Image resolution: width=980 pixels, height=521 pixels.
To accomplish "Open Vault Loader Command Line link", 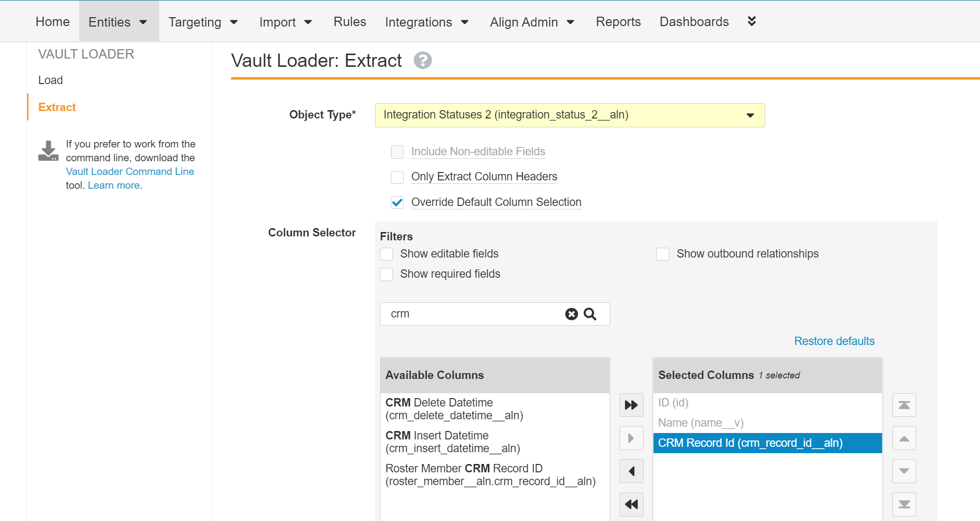I will 130,172.
